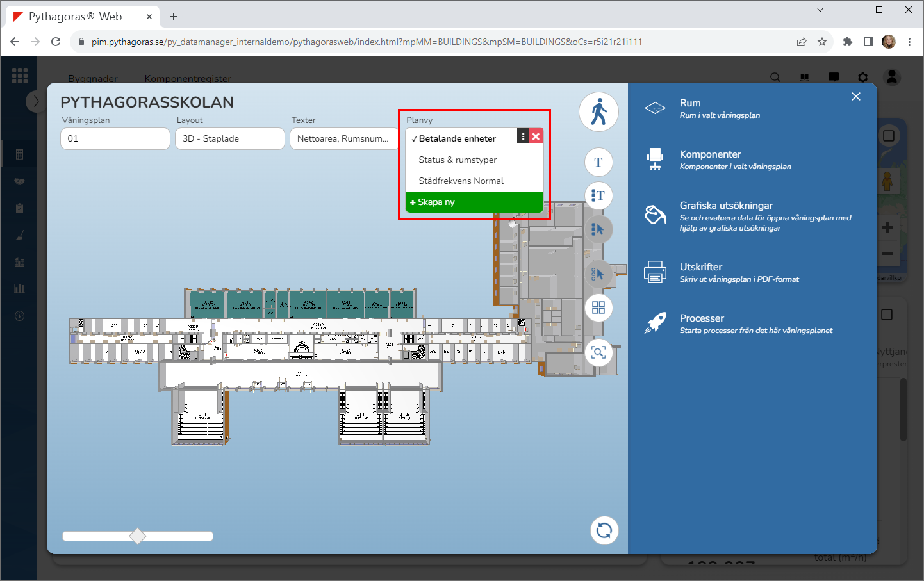This screenshot has height=581, width=924.
Task: Expand the Texter Nettoarea dropdown
Action: [x=344, y=138]
